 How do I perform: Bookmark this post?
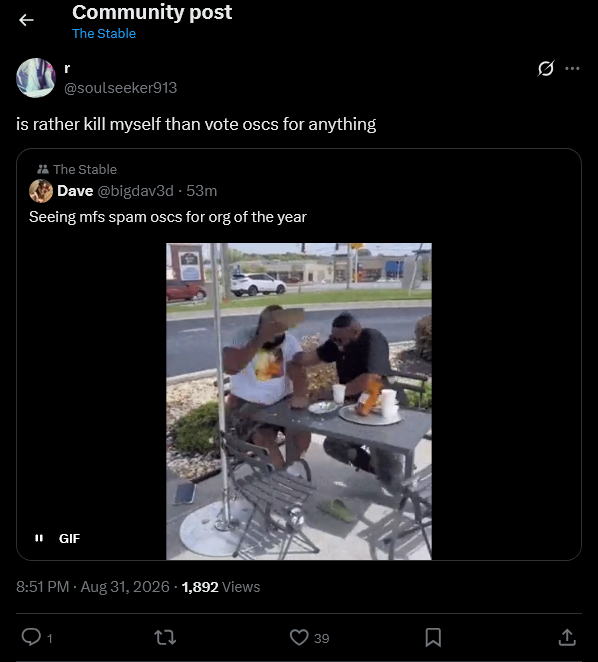click(433, 637)
